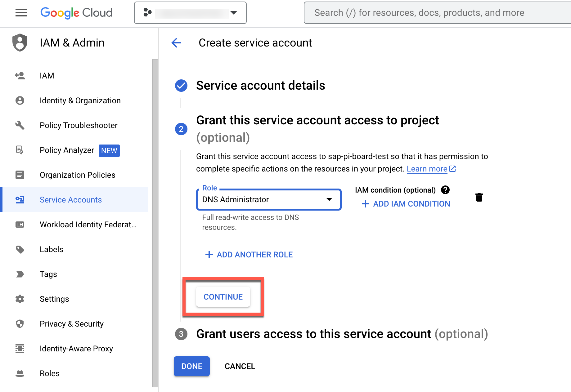Click the Policy Troubleshooter wrench icon
Screen dimensions: 571x392
(20, 125)
